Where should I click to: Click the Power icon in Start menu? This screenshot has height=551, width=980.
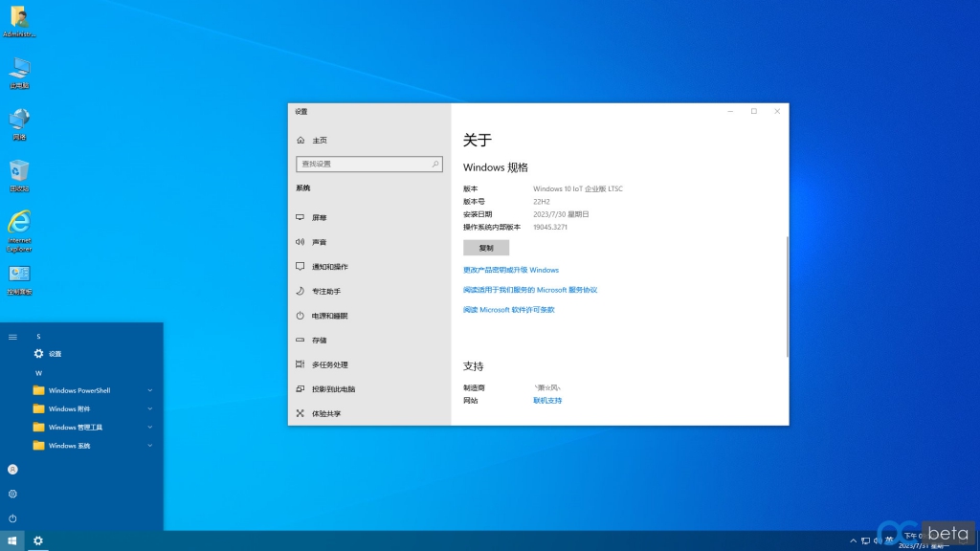(12, 518)
